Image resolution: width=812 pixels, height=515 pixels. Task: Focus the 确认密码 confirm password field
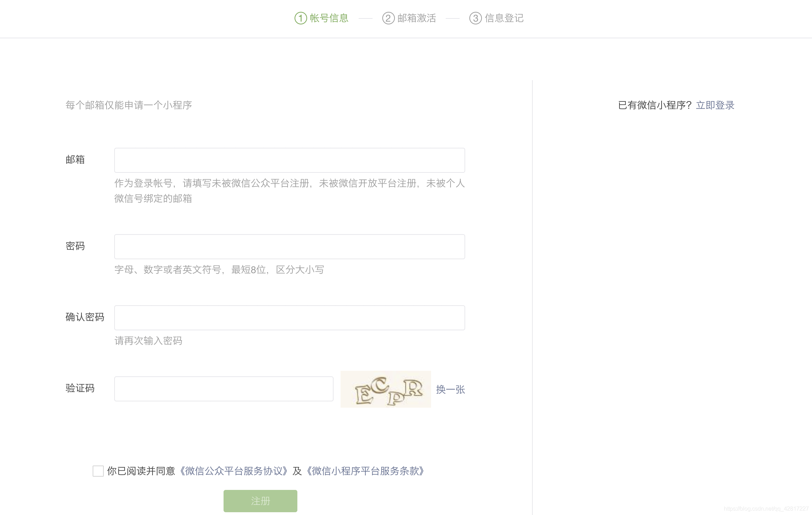(289, 317)
